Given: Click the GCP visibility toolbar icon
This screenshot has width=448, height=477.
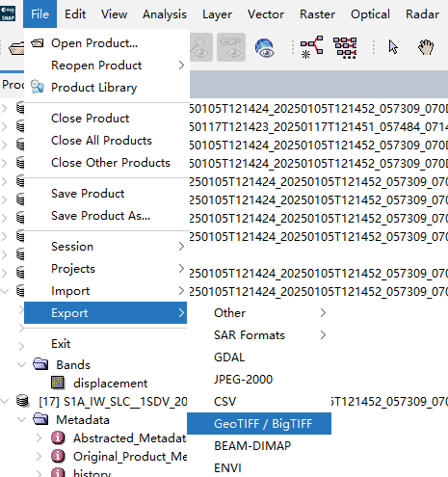Looking at the screenshot, I should pyautogui.click(x=231, y=47).
